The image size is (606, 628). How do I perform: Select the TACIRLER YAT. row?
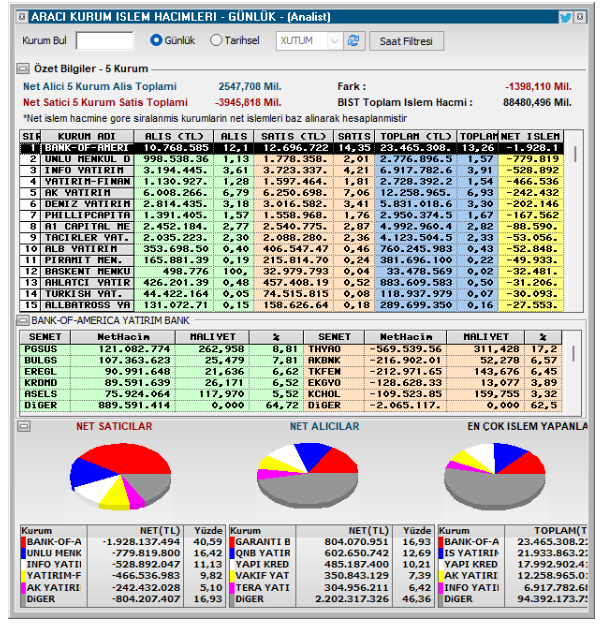[292, 238]
